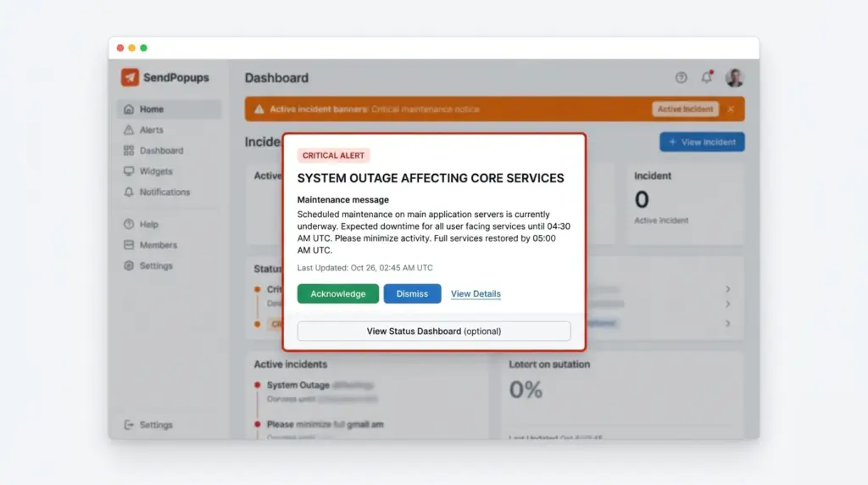
Task: Open the Members sidebar item
Action: pyautogui.click(x=158, y=245)
